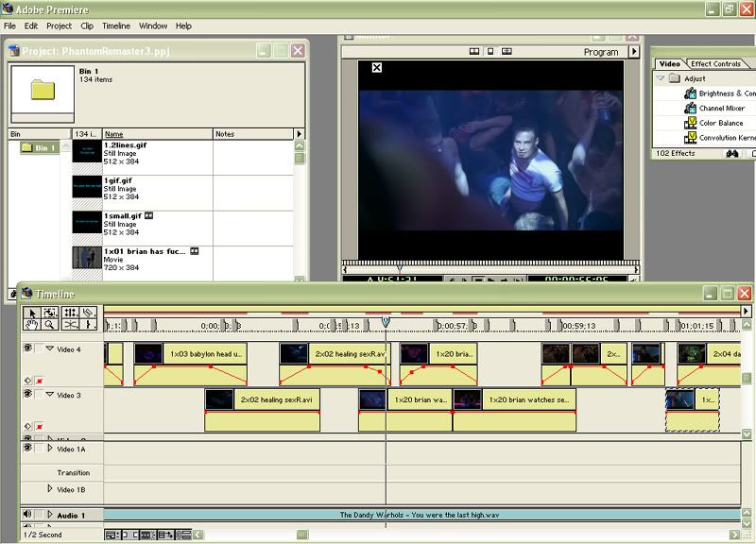
Task: Select the Zoom magnifier tool
Action: coord(50,325)
